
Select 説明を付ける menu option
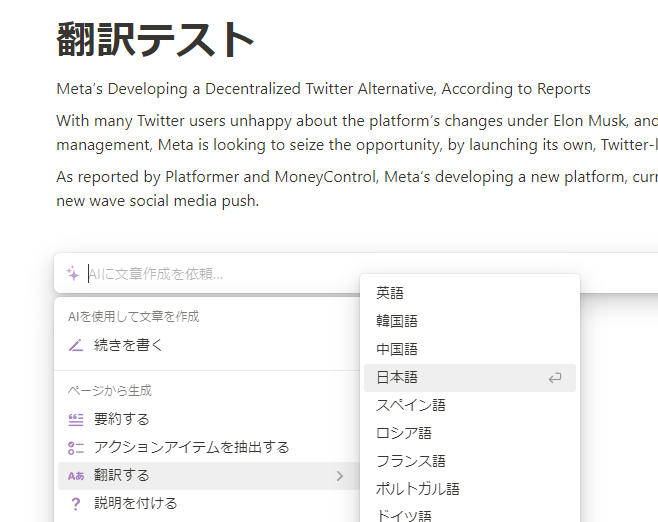click(x=209, y=504)
